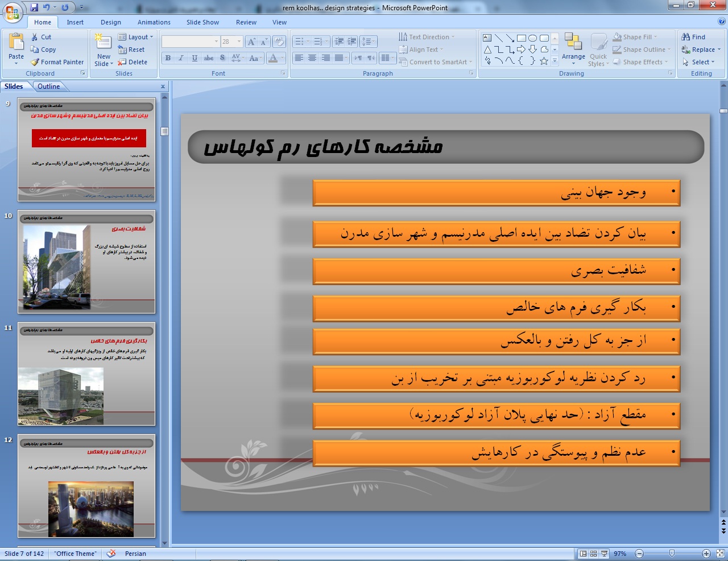Click the zoom slider handle
Image resolution: width=728 pixels, height=561 pixels.
coord(672,554)
